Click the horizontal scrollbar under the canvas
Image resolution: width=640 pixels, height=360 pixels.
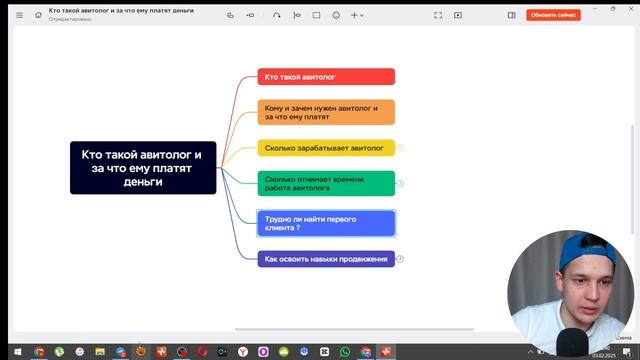point(354,329)
